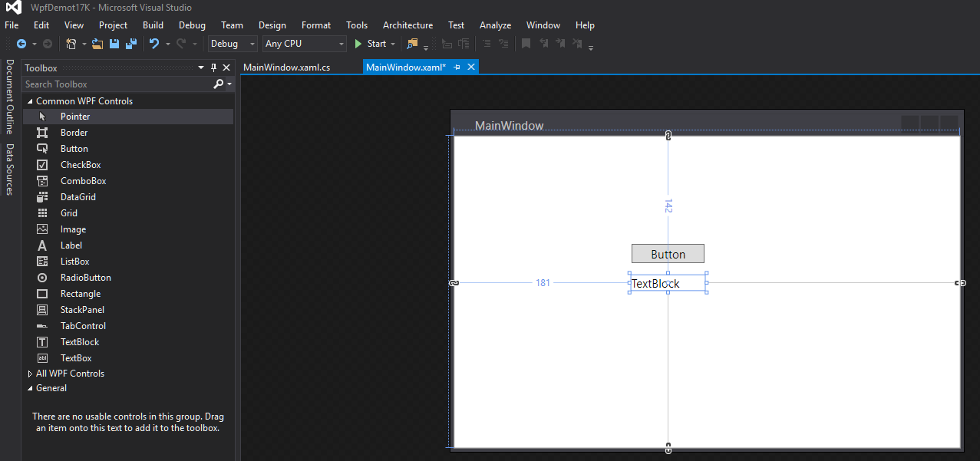This screenshot has width=980, height=461.
Task: Toggle pin on MainWindow.xaml tab
Action: click(457, 68)
